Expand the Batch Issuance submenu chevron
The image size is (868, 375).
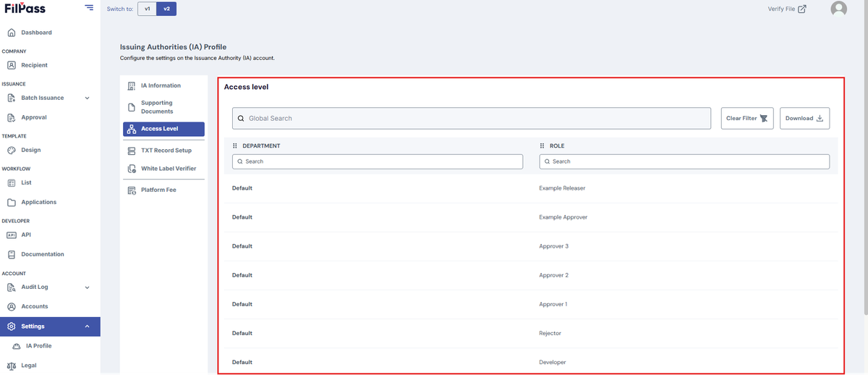tap(88, 98)
